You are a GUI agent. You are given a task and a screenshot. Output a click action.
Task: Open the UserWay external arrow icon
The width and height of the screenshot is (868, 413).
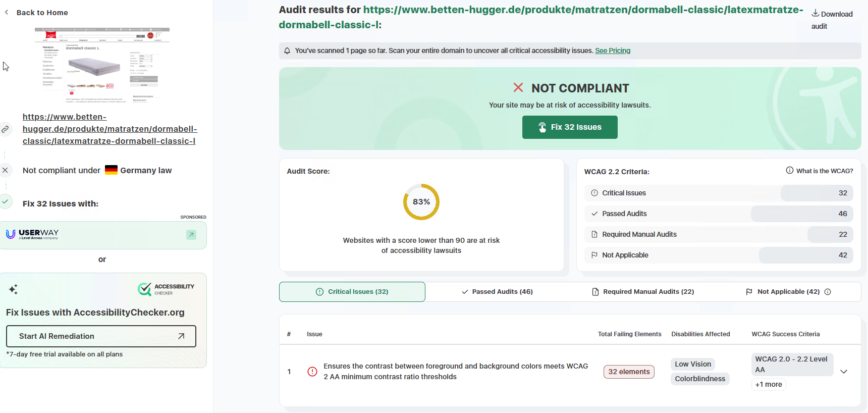191,235
